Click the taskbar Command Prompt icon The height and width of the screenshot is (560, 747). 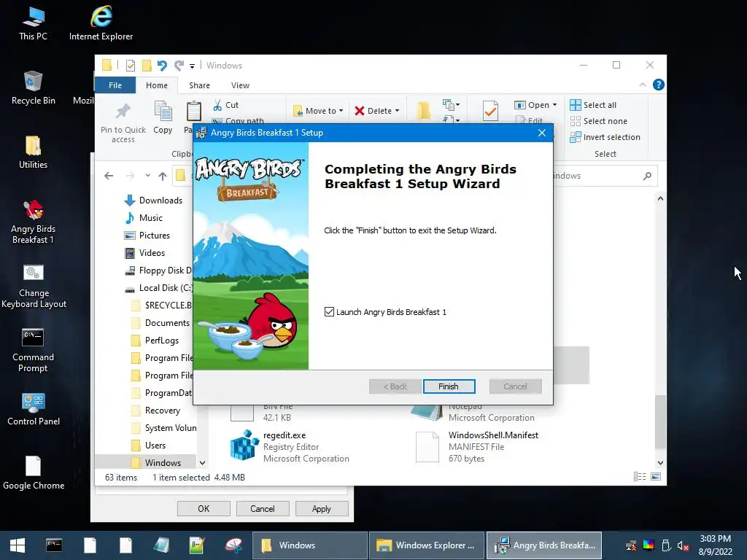[x=54, y=545]
